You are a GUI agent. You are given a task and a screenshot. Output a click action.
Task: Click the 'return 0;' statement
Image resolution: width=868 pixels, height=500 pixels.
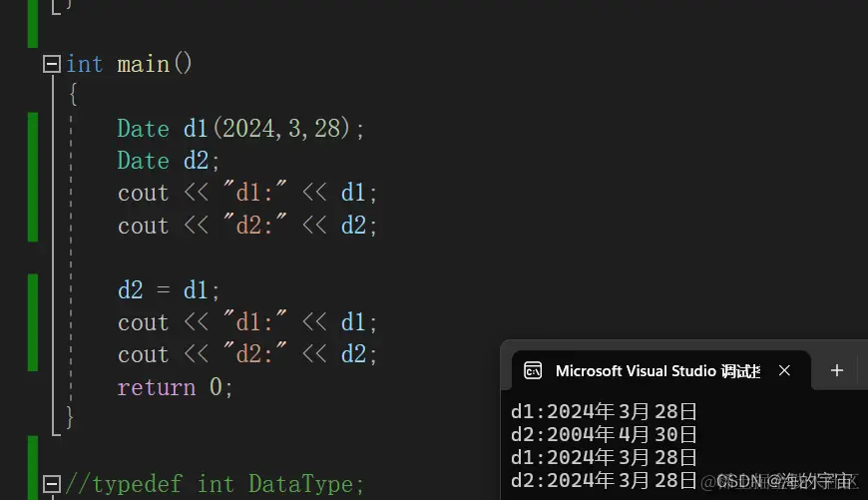point(175,387)
